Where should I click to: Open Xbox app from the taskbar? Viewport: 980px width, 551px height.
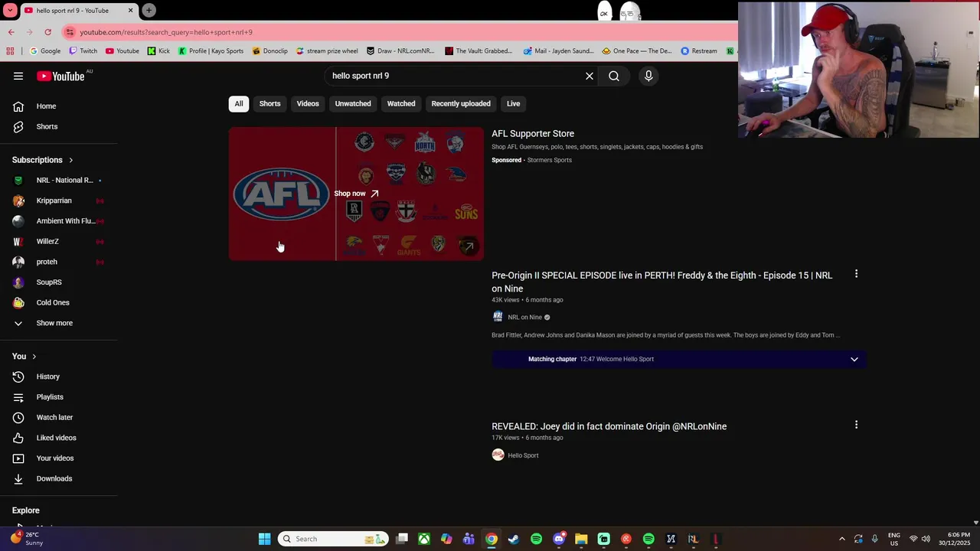(x=424, y=539)
